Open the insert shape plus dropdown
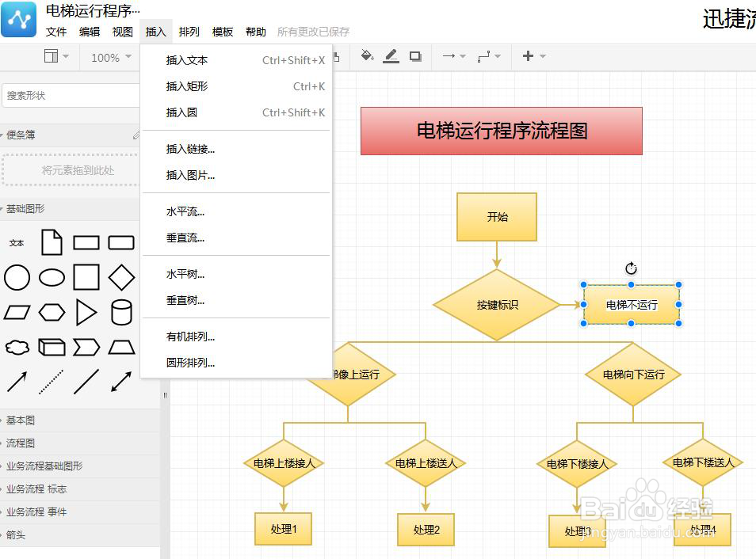 (x=533, y=56)
